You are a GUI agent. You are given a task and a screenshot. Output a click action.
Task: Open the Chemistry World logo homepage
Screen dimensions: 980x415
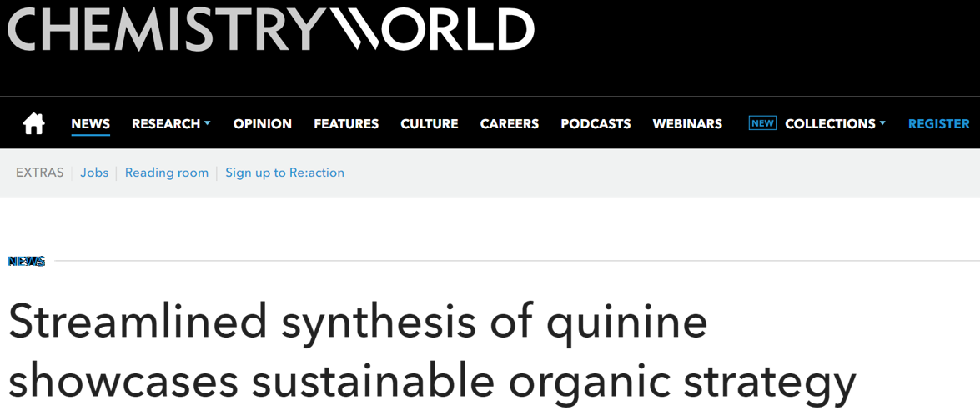point(271,29)
